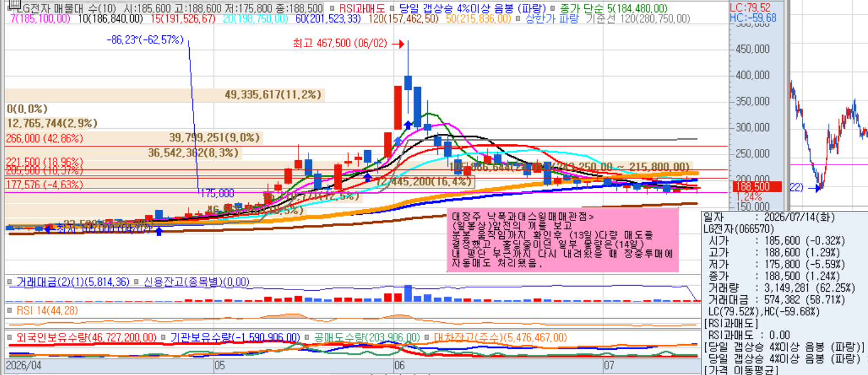Click the square marker before 공매도수량
868x375 pixels.
[308, 337]
